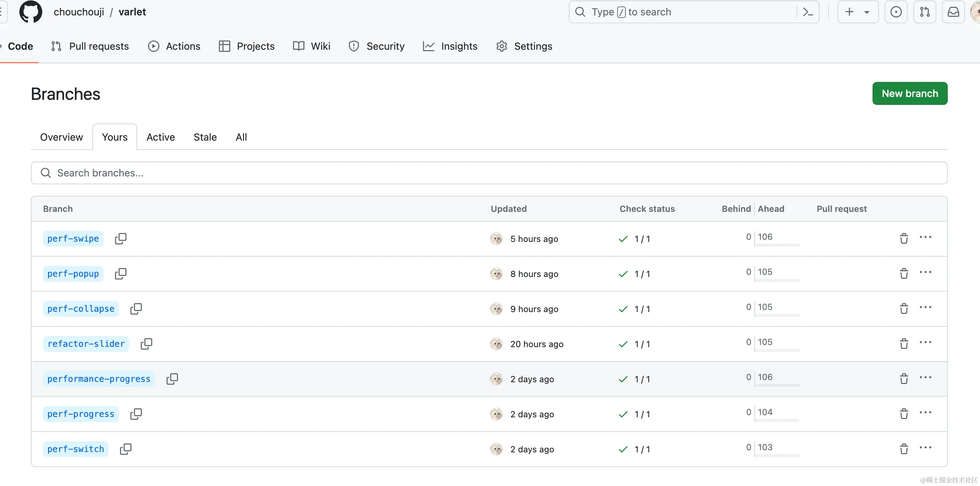The width and height of the screenshot is (980, 486).
Task: Open the GitHub home logo
Action: [x=30, y=12]
